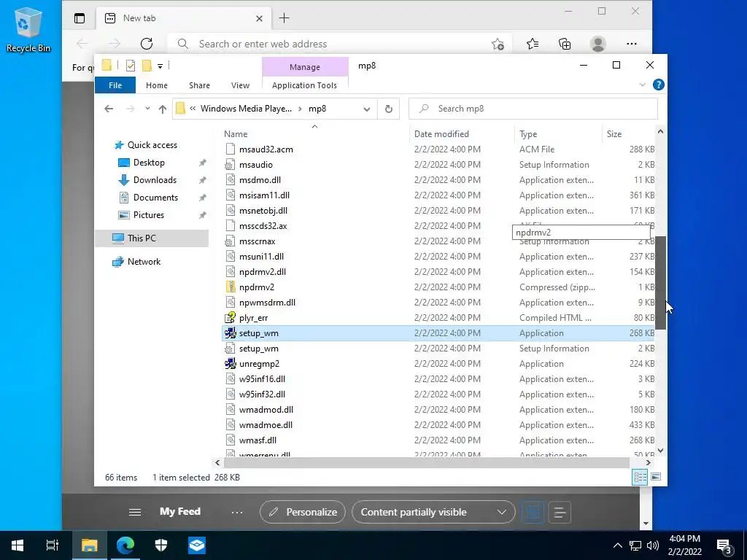
Task: Open Edge tab actions menu icon
Action: tap(80, 18)
